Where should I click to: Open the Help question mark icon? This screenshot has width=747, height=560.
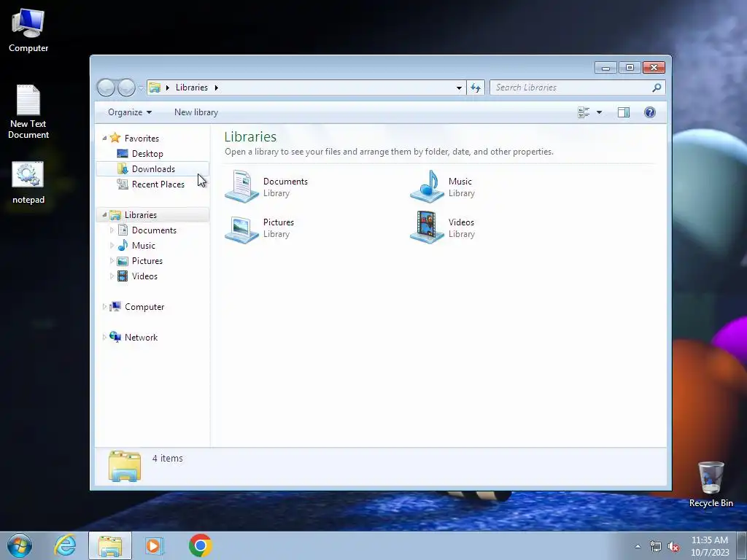[x=650, y=112]
